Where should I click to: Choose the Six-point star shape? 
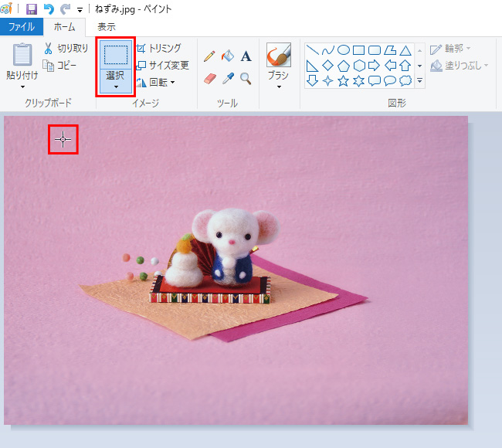pos(359,80)
